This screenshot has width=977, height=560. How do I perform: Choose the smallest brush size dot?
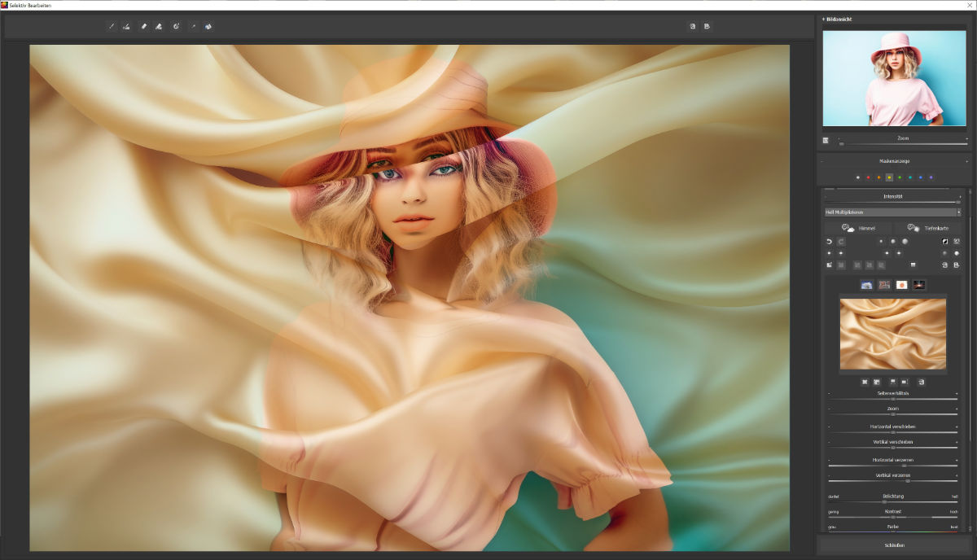coord(881,241)
